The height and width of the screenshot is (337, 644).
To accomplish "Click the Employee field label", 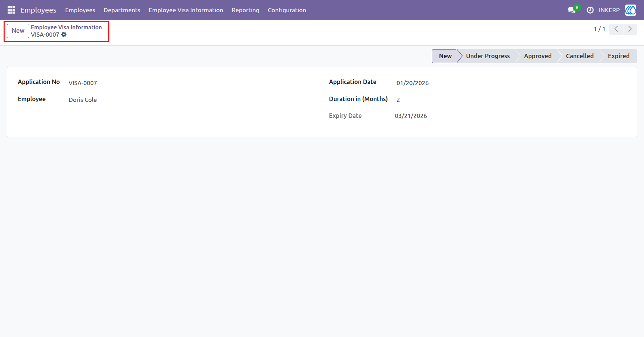I will 32,99.
